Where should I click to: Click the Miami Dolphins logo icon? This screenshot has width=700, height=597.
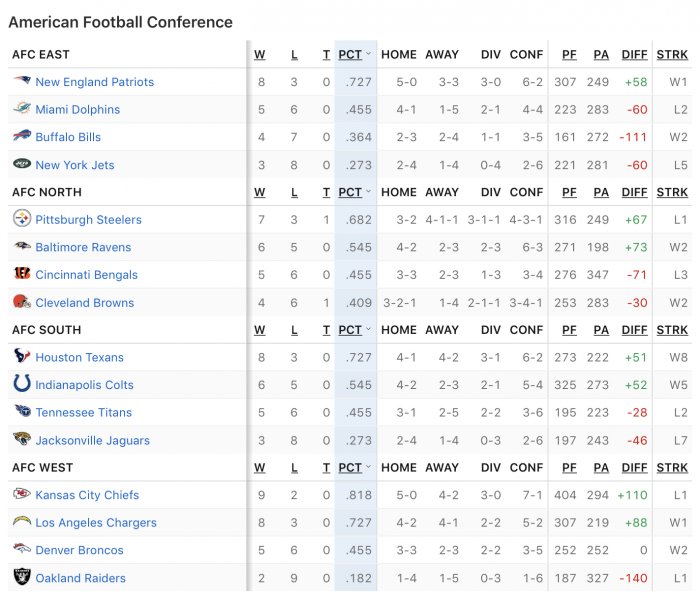tap(22, 109)
